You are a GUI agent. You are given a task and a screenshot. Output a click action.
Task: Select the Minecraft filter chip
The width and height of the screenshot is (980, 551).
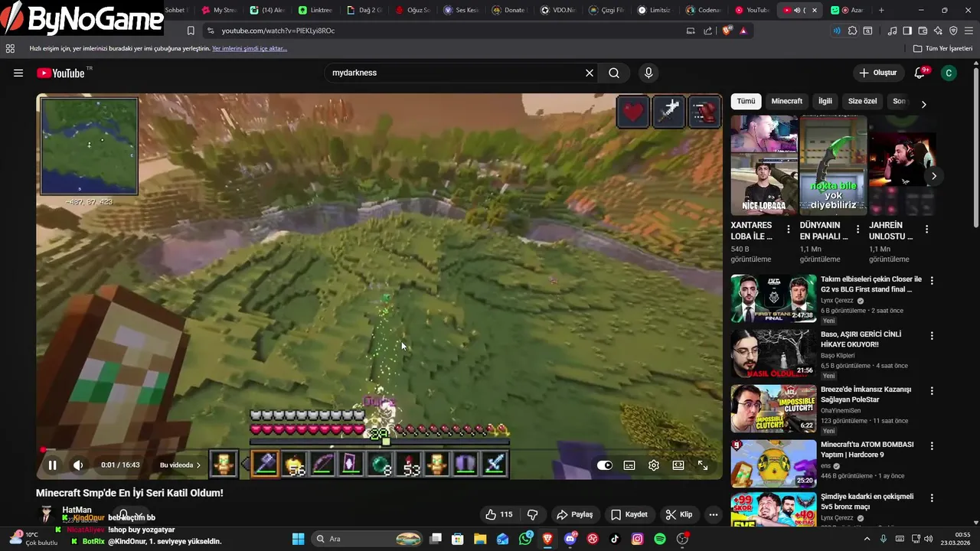pos(787,101)
